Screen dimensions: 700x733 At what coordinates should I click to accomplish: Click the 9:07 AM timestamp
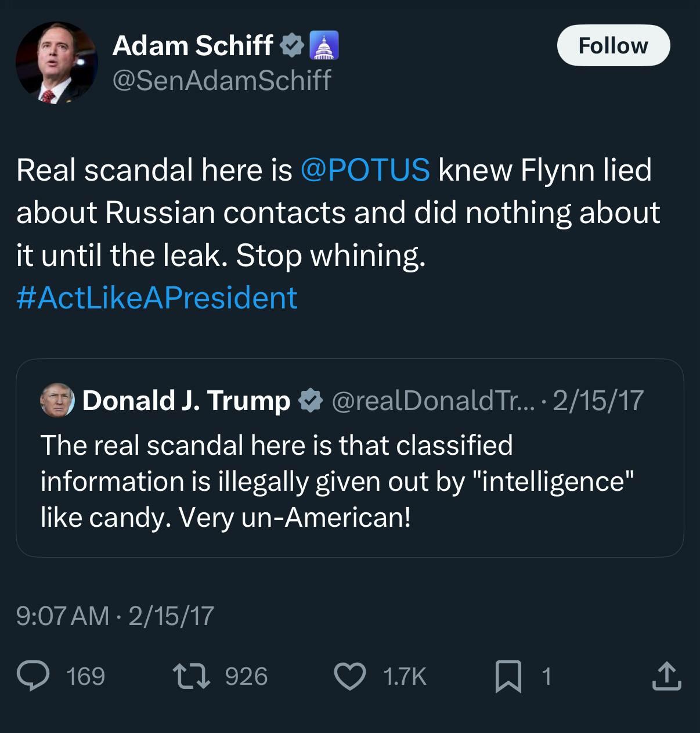click(x=63, y=616)
